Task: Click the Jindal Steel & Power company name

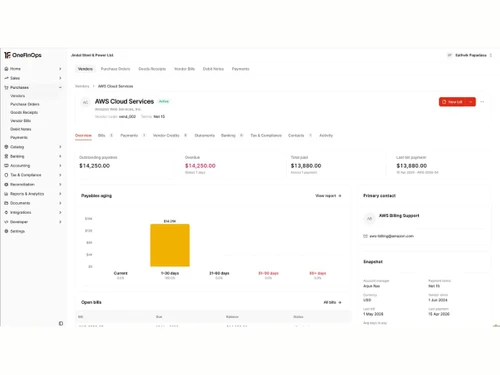Action: 92,55
